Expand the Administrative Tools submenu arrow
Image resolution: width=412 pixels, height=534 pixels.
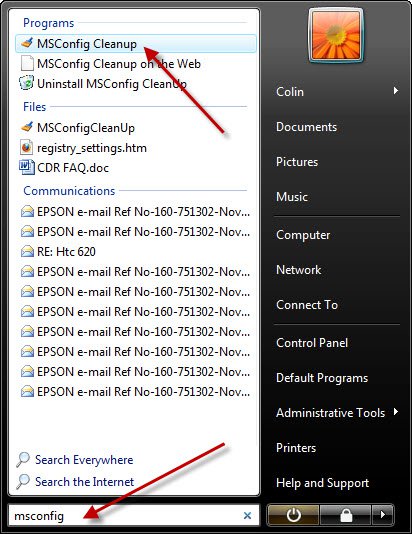395,412
